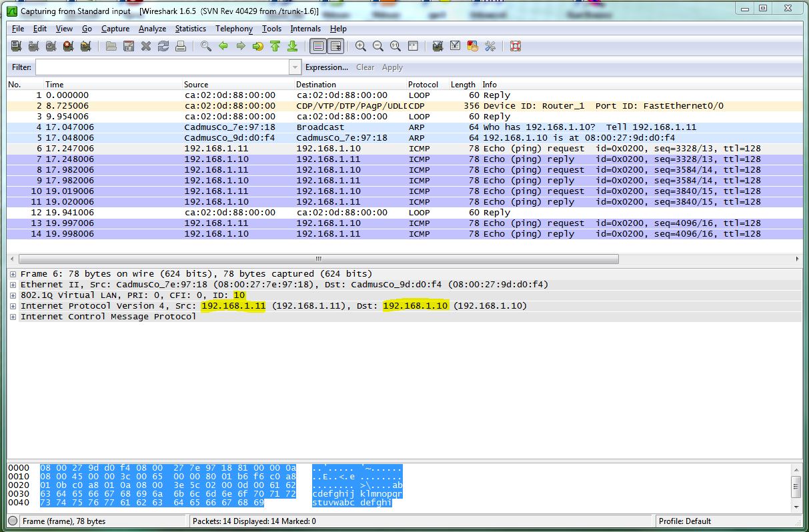Go forward in packet history
Image resolution: width=809 pixels, height=532 pixels.
241,46
